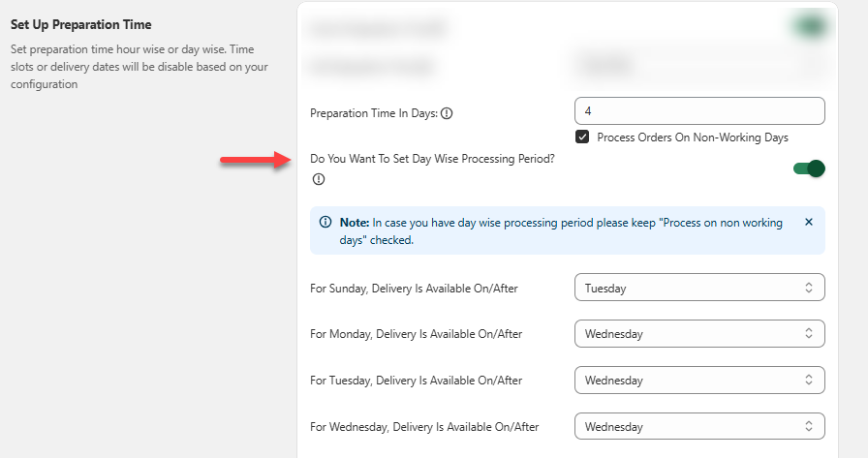
Task: Click the info icon in the blue Note banner
Action: point(325,223)
